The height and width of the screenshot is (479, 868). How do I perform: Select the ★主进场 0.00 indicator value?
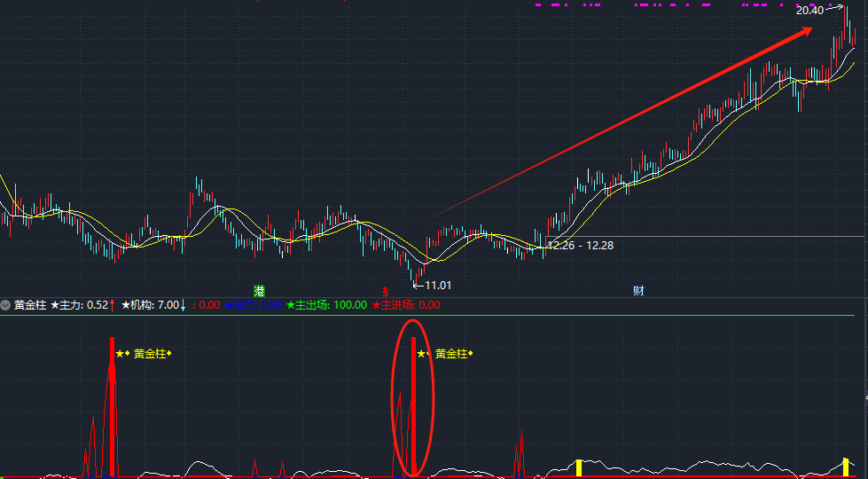tap(406, 305)
